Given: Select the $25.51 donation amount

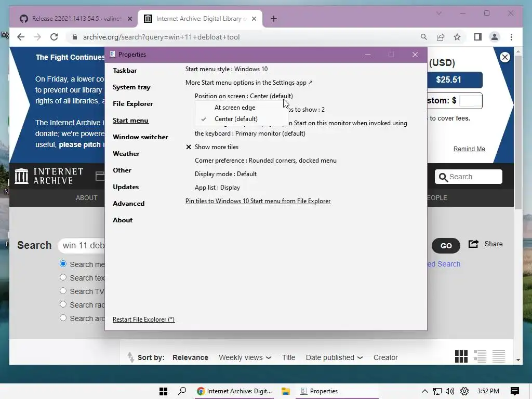Looking at the screenshot, I should click(454, 79).
